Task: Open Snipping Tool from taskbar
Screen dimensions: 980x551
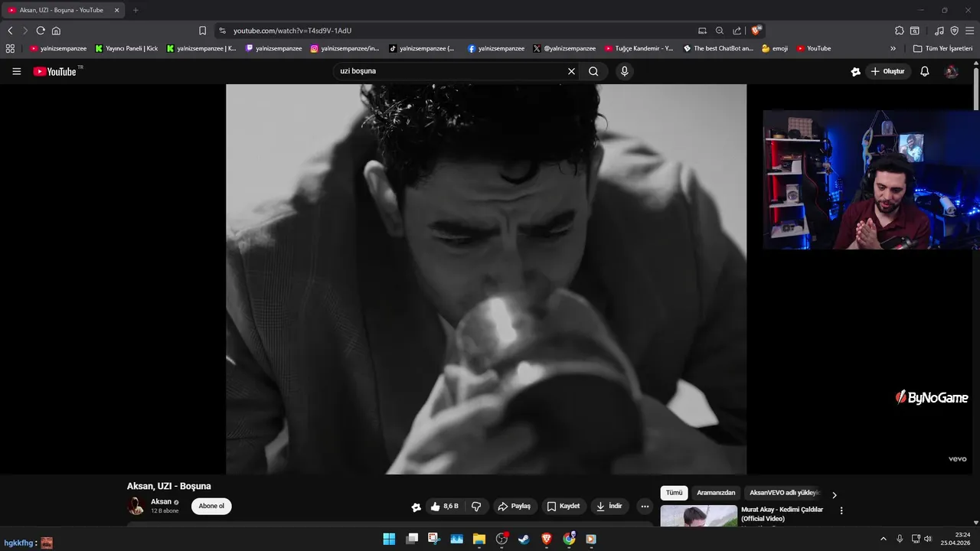Action: coord(434,539)
